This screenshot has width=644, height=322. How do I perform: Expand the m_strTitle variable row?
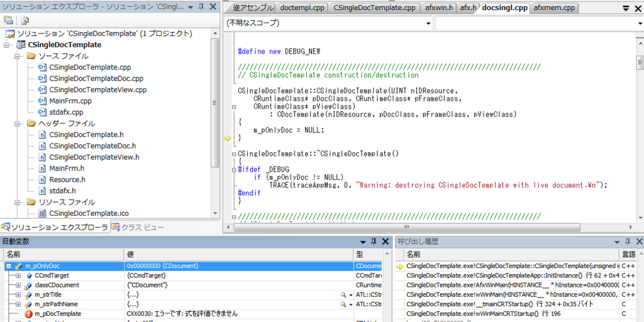[x=18, y=294]
